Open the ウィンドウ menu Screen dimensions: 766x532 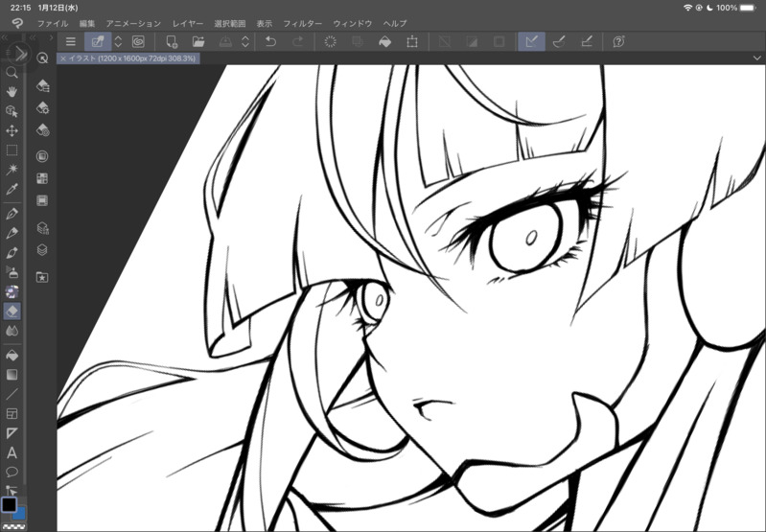pos(352,23)
